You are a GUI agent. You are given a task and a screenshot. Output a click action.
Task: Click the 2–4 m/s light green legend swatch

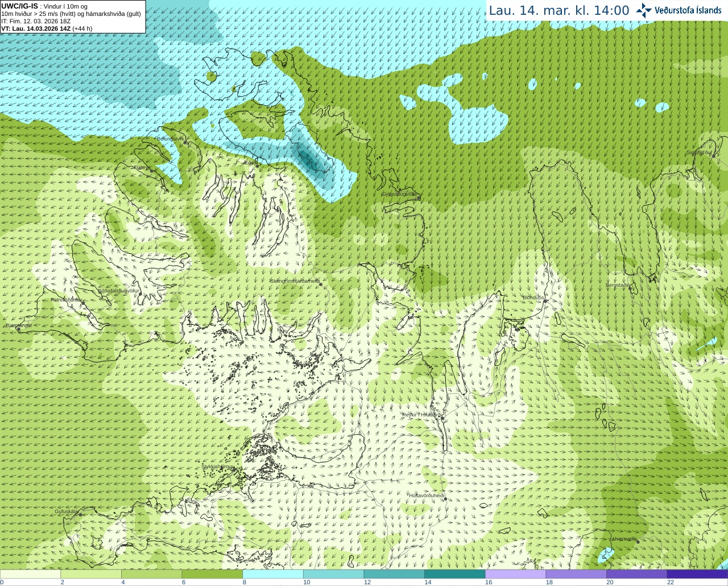pyautogui.click(x=91, y=574)
